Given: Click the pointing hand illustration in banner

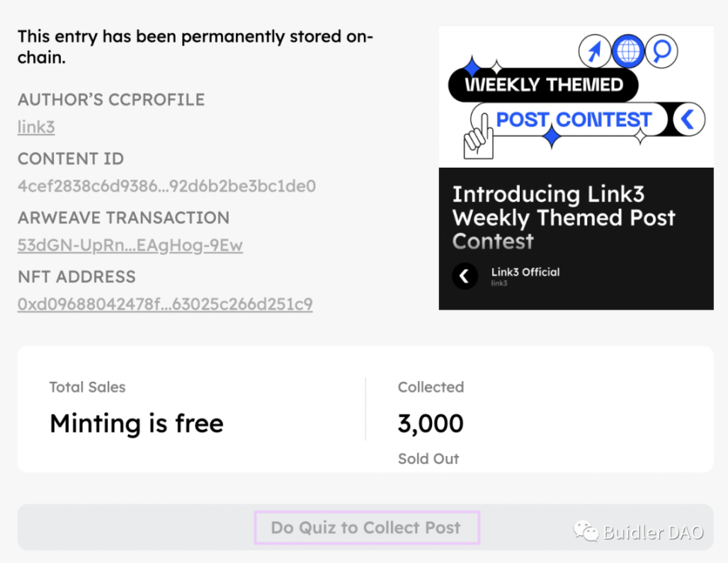Looking at the screenshot, I should pyautogui.click(x=478, y=138).
